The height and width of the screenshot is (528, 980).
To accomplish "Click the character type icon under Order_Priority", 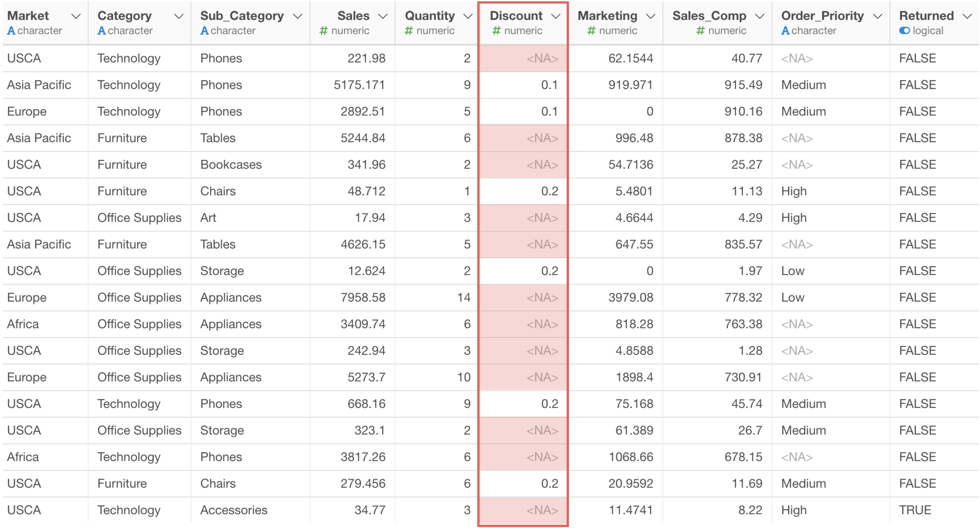I will [x=785, y=30].
